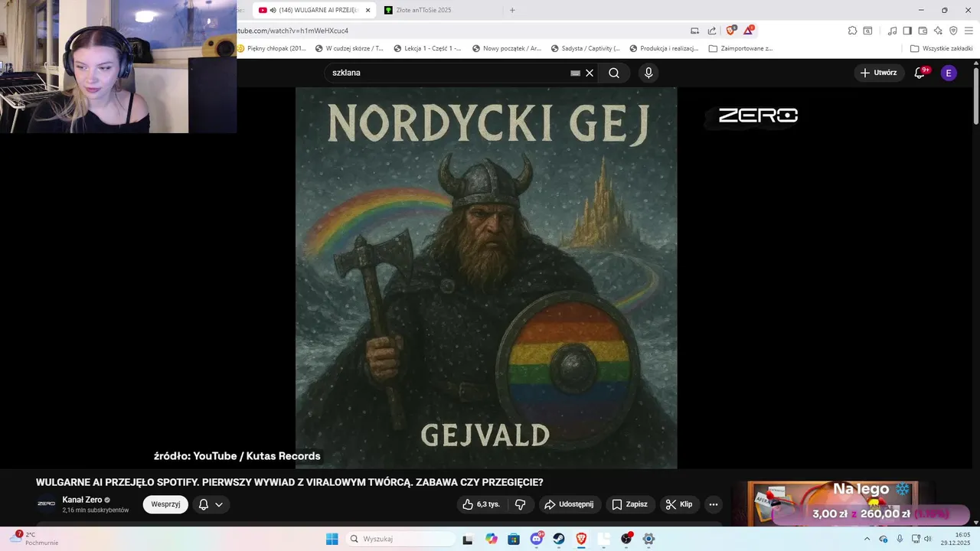Open the Brave Wallet icon
The width and height of the screenshot is (980, 551).
pos(923,31)
